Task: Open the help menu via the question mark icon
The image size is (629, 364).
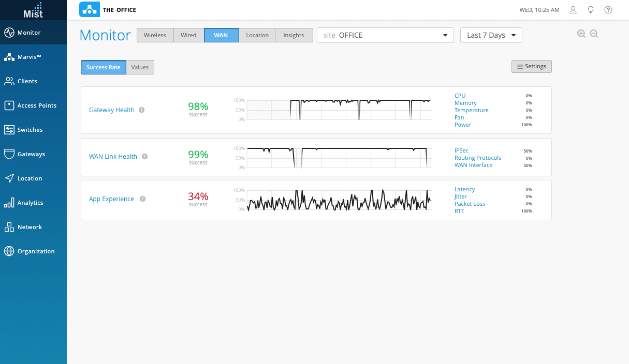Action: point(608,9)
